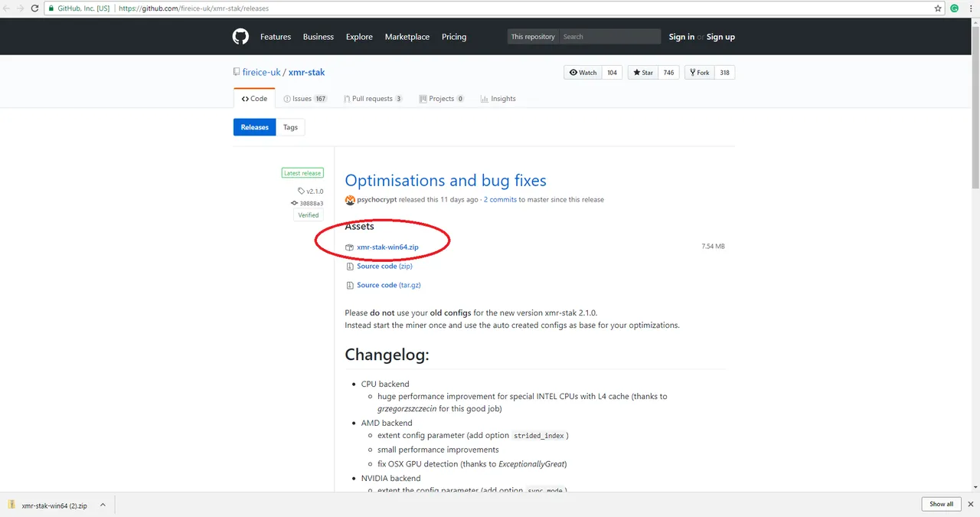Click the downloaded zip file icon in download bar
This screenshot has width=980, height=517.
tap(12, 506)
